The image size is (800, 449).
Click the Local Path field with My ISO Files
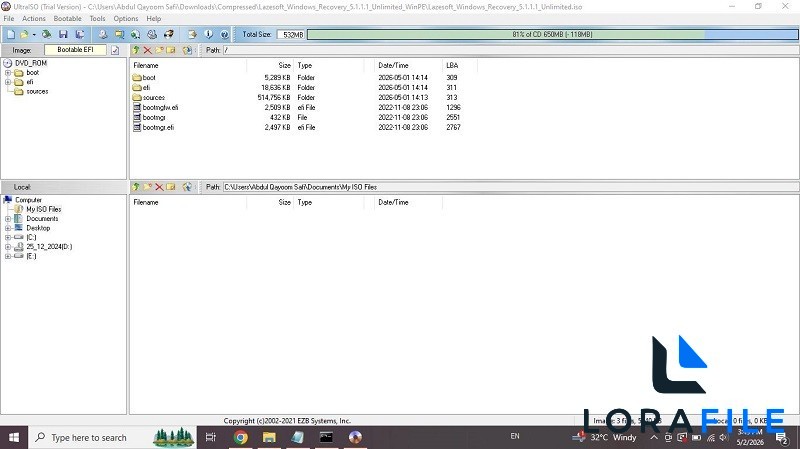point(510,187)
